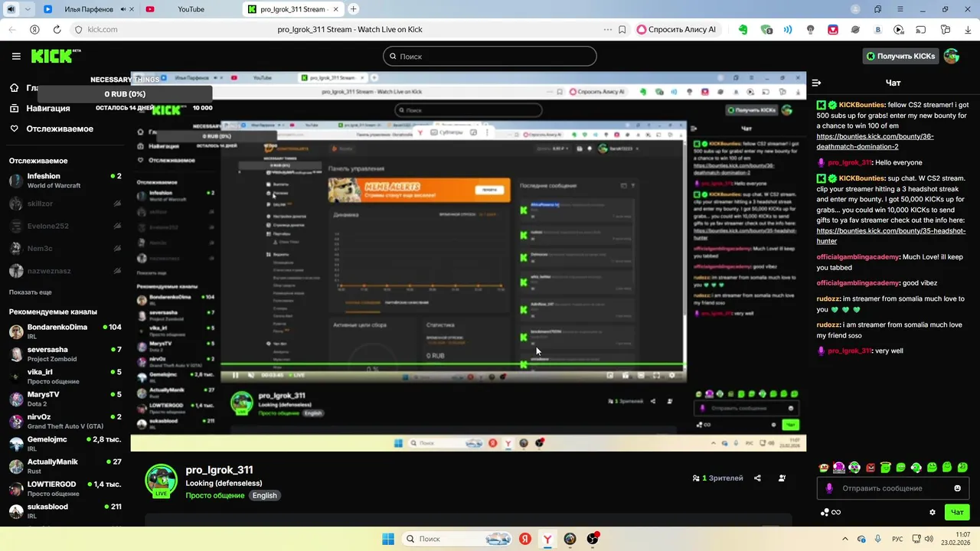Click the English language tag
The height and width of the screenshot is (551, 980).
coord(264,495)
